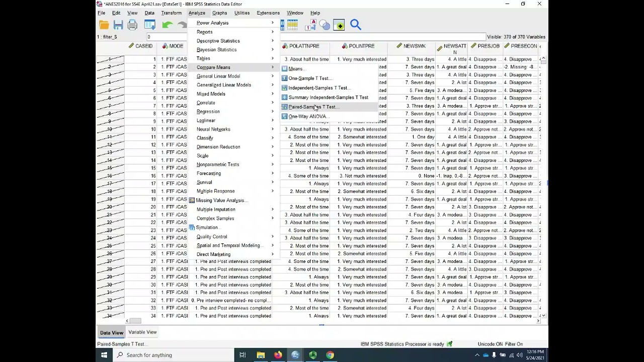
Task: Click the Print toolbar icon
Action: click(x=132, y=25)
